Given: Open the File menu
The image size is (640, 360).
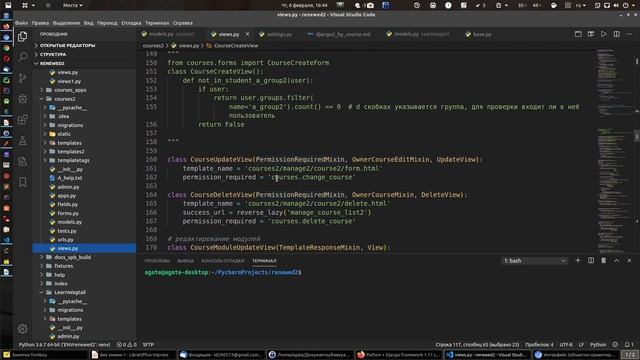Looking at the screenshot, I should click(x=22, y=23).
